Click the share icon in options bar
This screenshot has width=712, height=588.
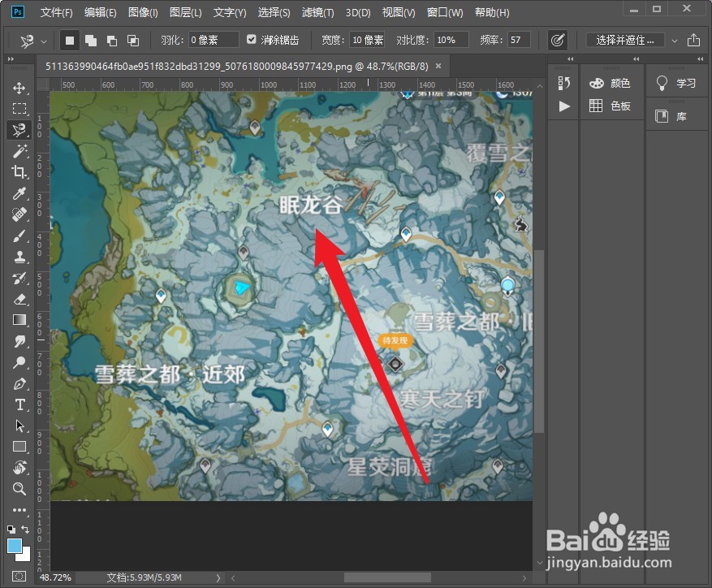pyautogui.click(x=693, y=40)
